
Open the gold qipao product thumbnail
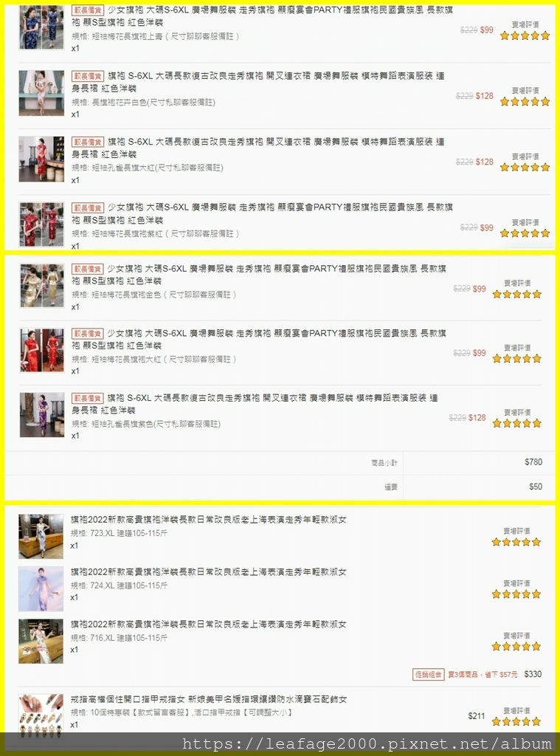pyautogui.click(x=42, y=285)
